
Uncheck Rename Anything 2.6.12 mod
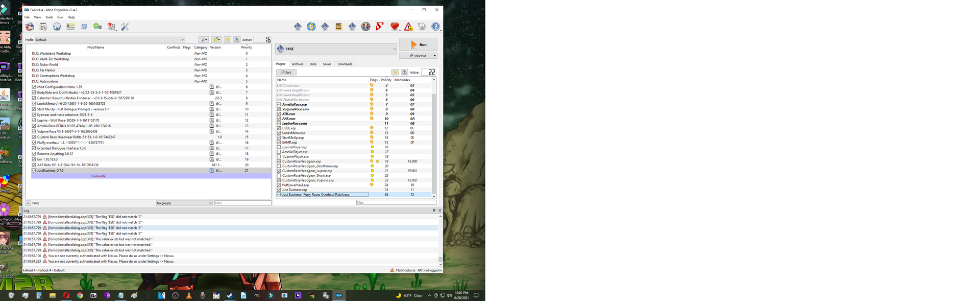[x=34, y=153]
